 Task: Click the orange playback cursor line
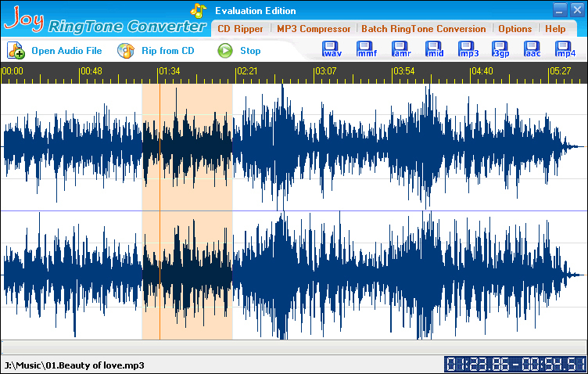160,211
